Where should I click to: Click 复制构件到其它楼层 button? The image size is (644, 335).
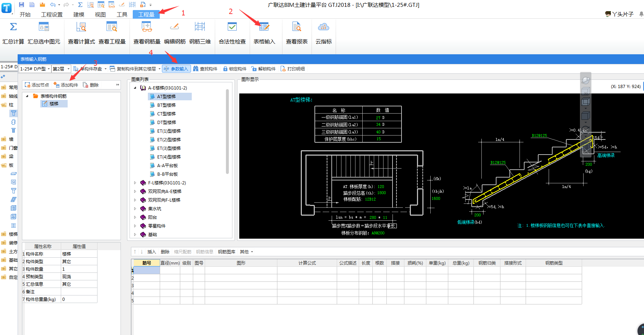[x=133, y=69]
